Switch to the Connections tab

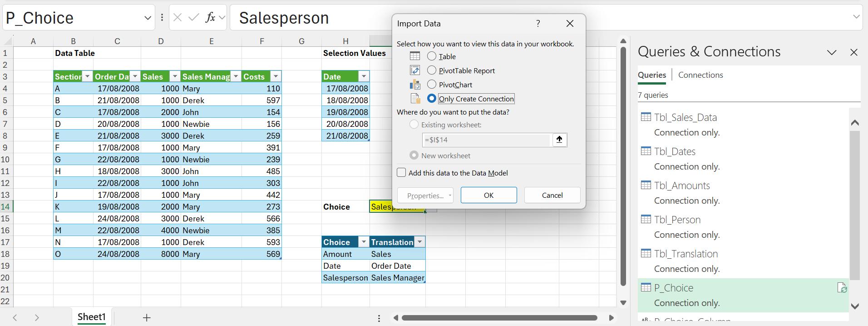[700, 75]
